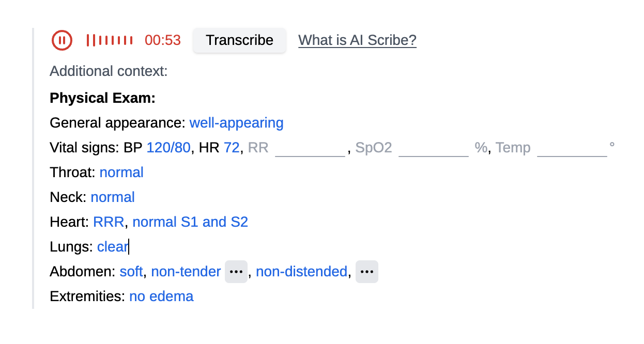Viewport: 644px width, 344px height.
Task: Change the HR 72 value
Action: coord(232,148)
